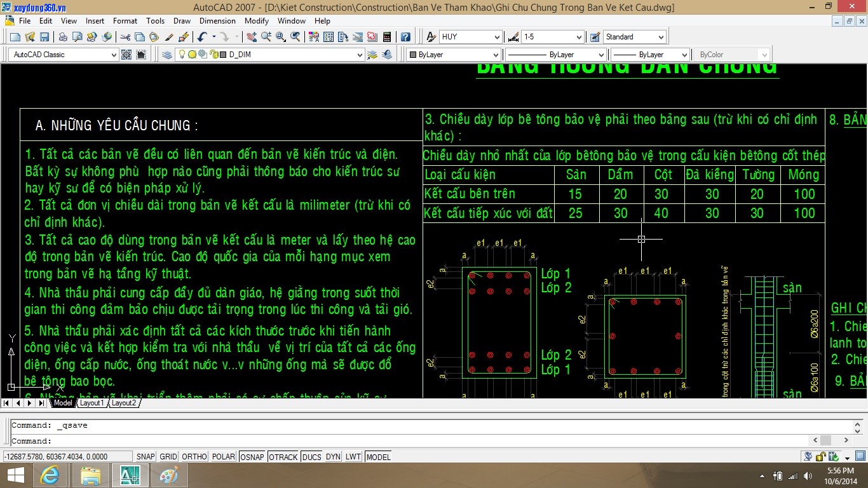Open the Properties palette icon
Screen dimensions: 868x488
pyautogui.click(x=315, y=37)
